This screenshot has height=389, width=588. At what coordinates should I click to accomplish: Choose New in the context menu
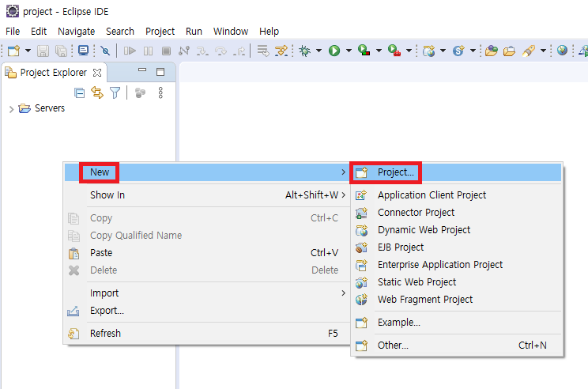click(x=206, y=172)
